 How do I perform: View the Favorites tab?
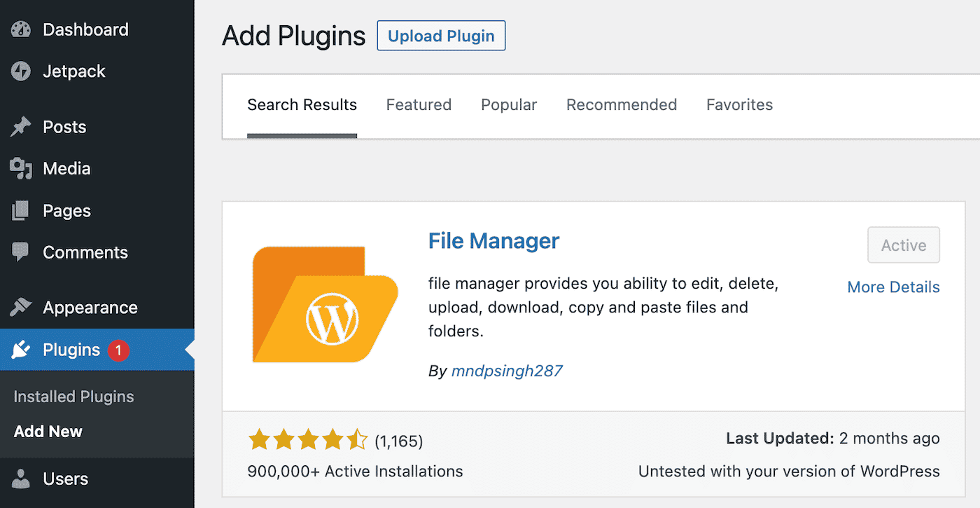[x=739, y=104]
